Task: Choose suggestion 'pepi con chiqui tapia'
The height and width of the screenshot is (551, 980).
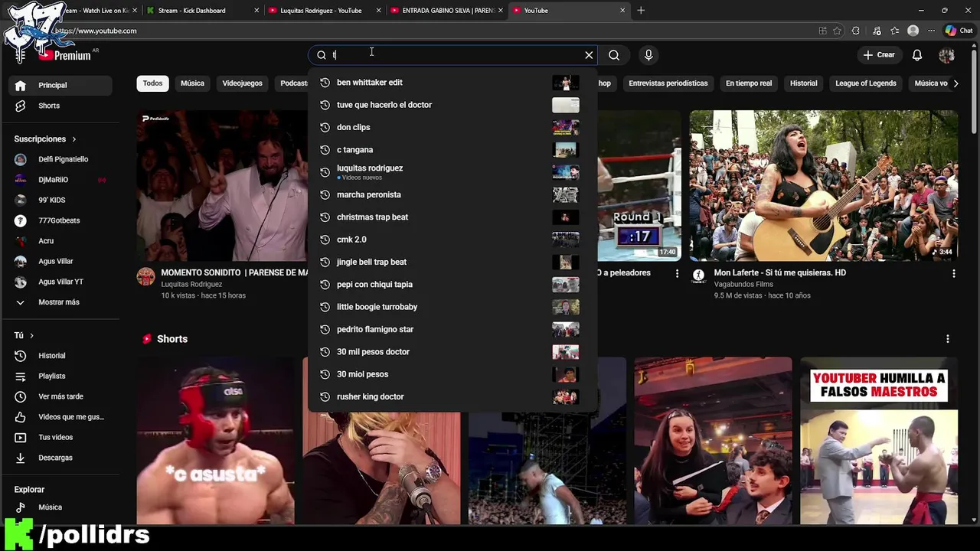Action: pyautogui.click(x=452, y=285)
